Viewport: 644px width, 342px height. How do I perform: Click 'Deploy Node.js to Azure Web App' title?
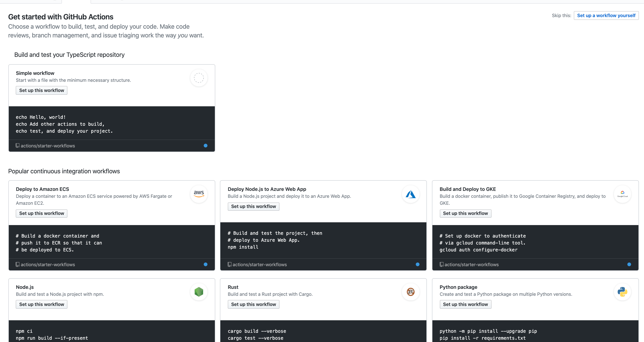click(267, 189)
